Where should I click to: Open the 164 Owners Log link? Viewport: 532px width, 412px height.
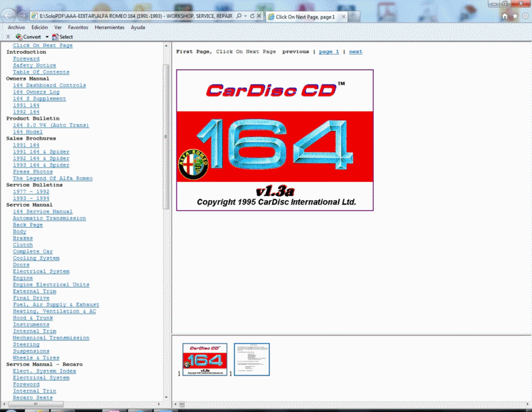[x=36, y=92]
